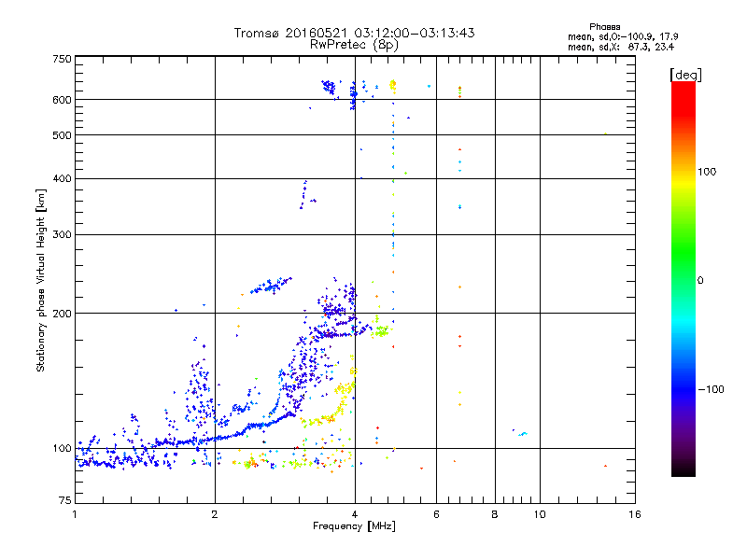Click the cyan echo points near 9 MHz
The image size is (747, 560).
(523, 434)
